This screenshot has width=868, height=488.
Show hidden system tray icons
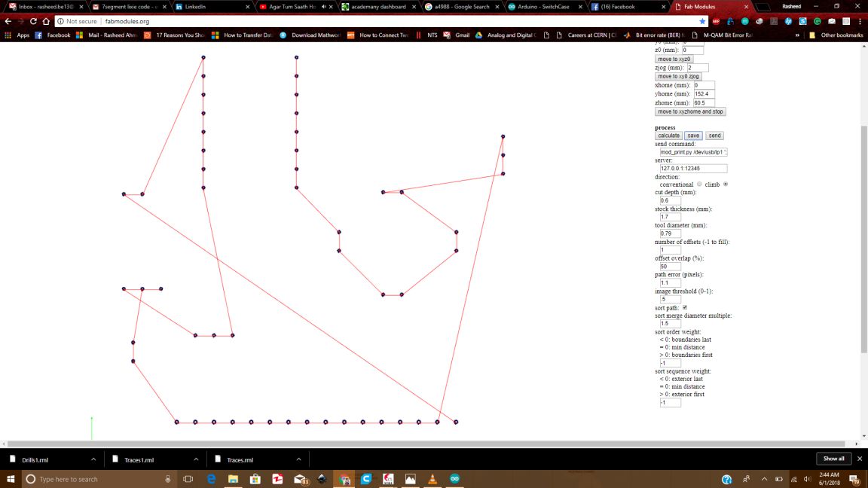coord(764,479)
